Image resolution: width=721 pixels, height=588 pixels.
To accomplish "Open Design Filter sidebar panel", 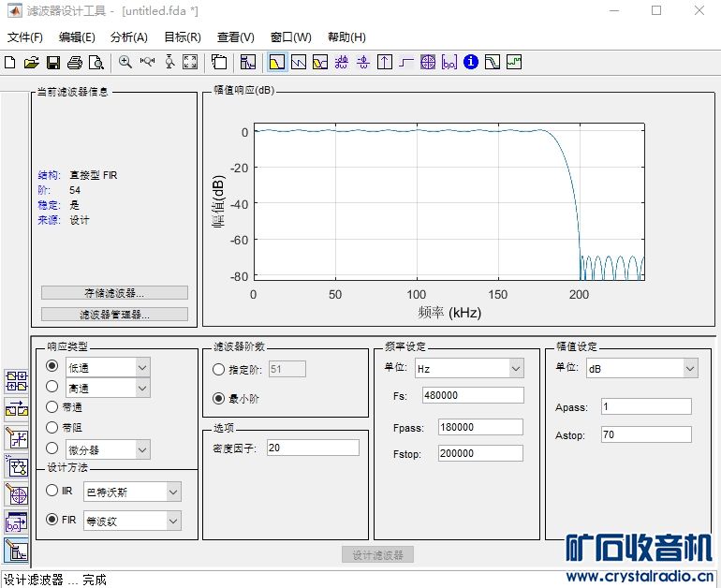I will pyautogui.click(x=17, y=551).
